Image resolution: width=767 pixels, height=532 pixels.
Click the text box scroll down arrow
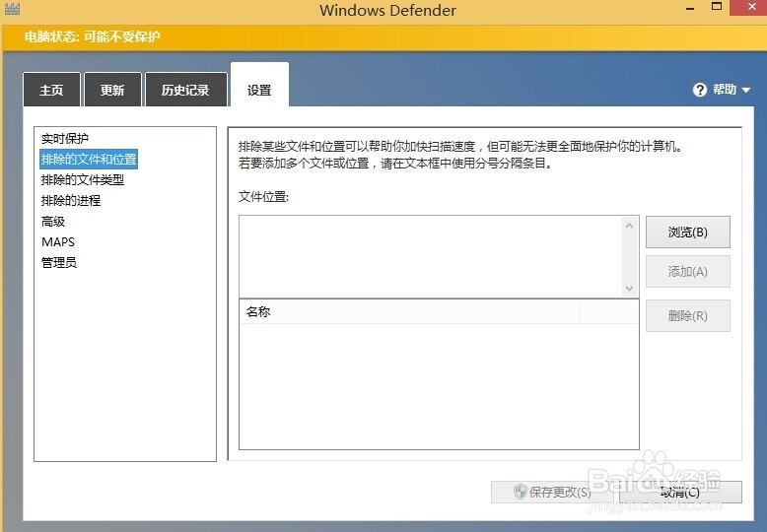coord(630,289)
